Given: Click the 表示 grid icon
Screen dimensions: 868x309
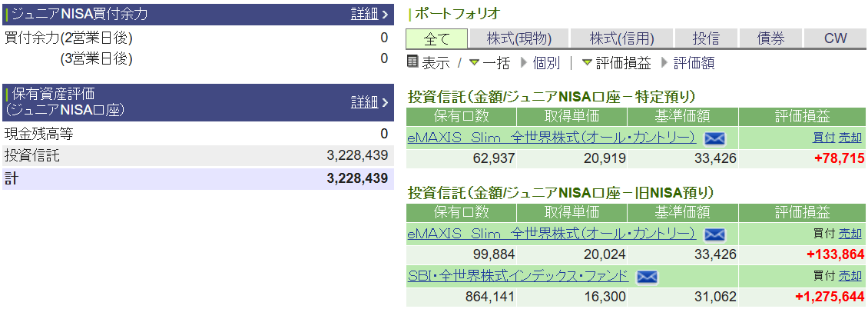Looking at the screenshot, I should 412,63.
